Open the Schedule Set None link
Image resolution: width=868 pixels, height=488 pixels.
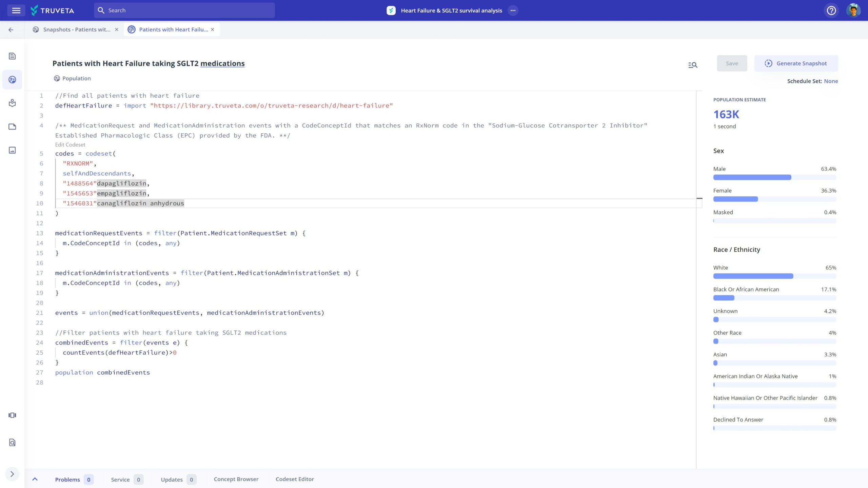point(832,81)
